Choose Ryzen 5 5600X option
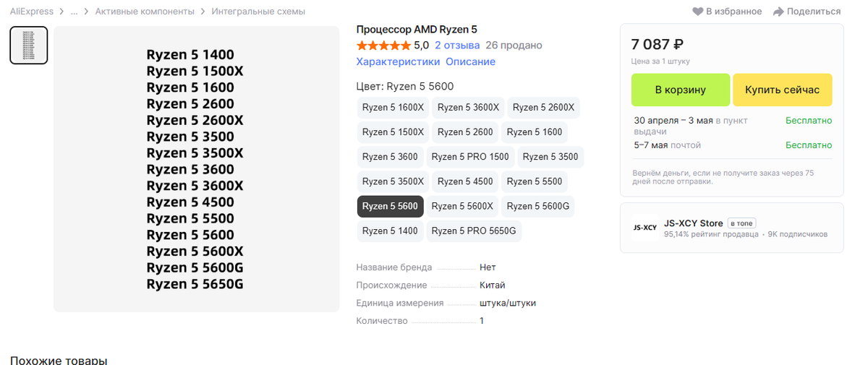 [462, 206]
